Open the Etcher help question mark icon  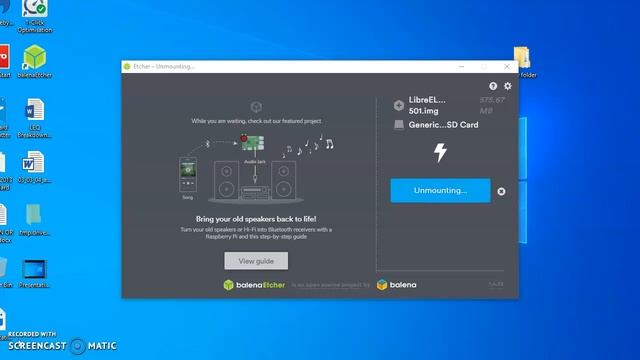click(x=493, y=86)
